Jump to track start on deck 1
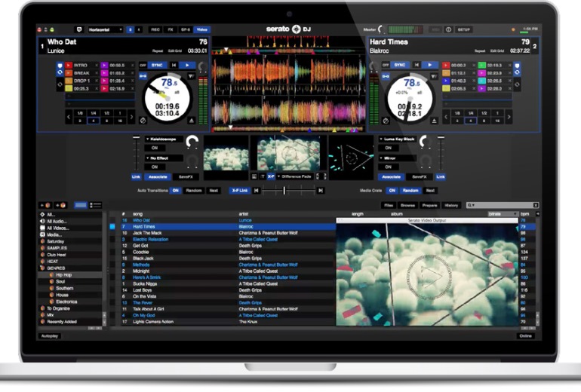The image size is (581, 392). 174,65
